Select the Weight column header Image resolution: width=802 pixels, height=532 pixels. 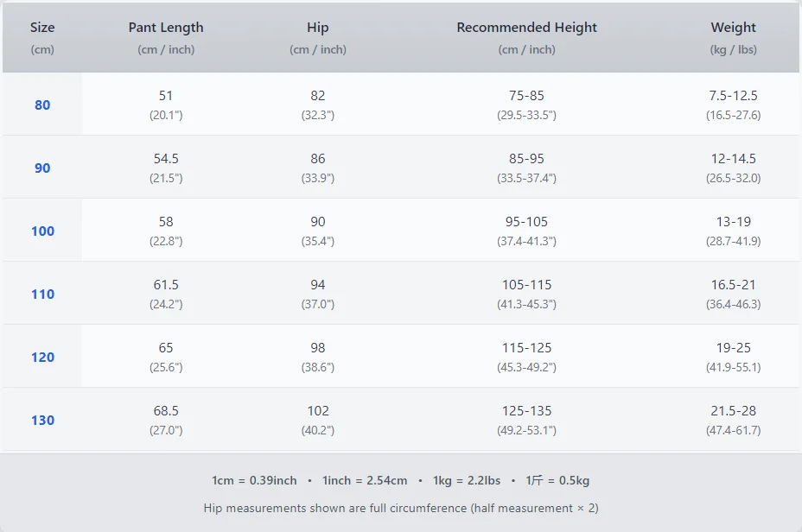733,28
